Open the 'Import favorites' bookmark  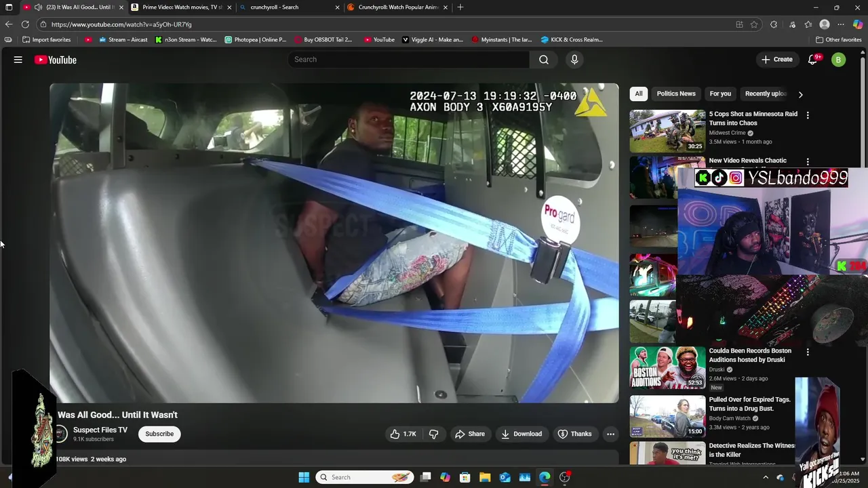[x=46, y=39]
